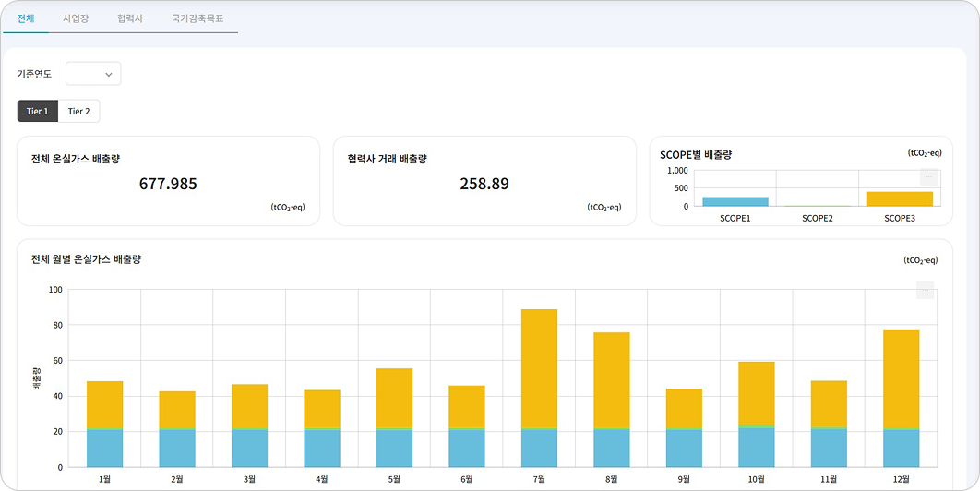
Task: Click the 협력사 거래 배출량 value 258.89
Action: click(x=484, y=184)
